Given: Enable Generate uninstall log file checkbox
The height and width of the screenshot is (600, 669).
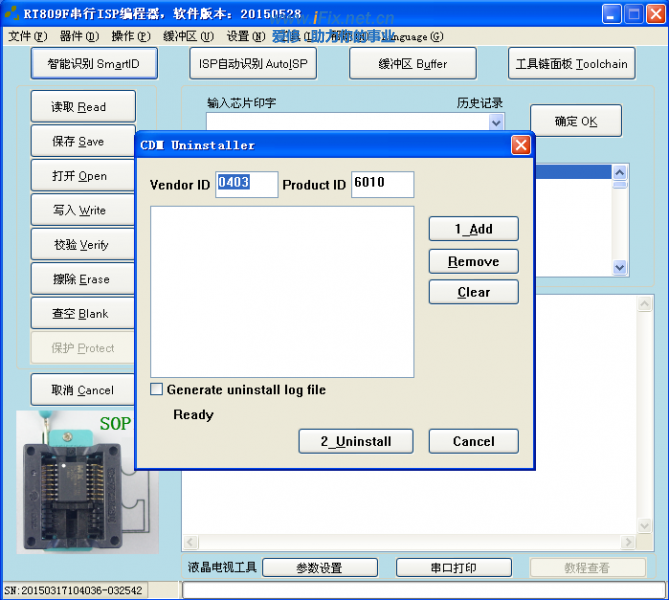Looking at the screenshot, I should point(157,390).
